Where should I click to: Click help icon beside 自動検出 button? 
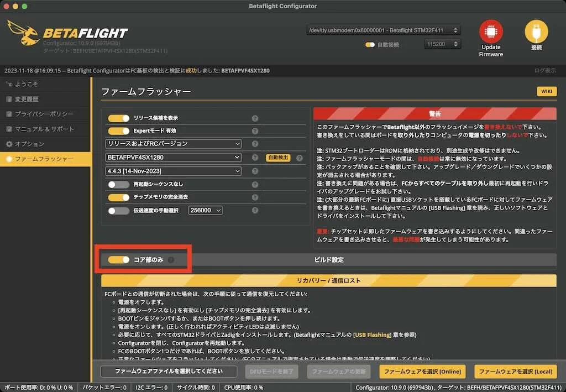click(x=299, y=158)
